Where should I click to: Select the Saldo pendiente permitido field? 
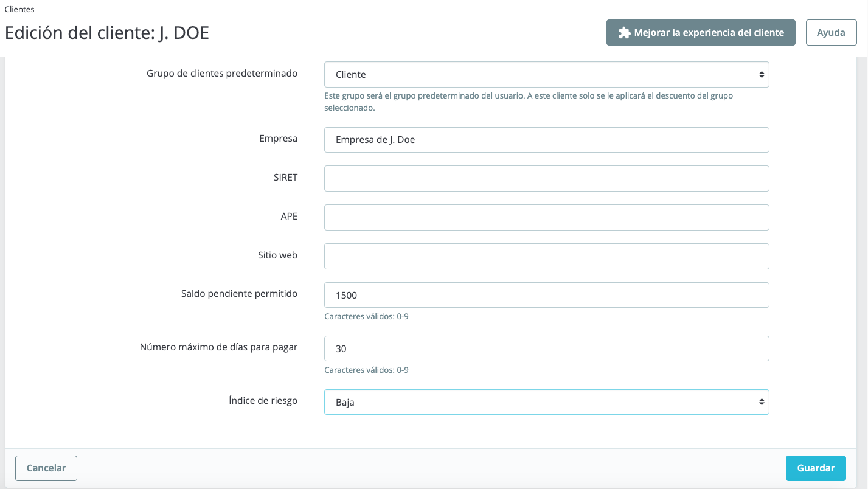546,295
